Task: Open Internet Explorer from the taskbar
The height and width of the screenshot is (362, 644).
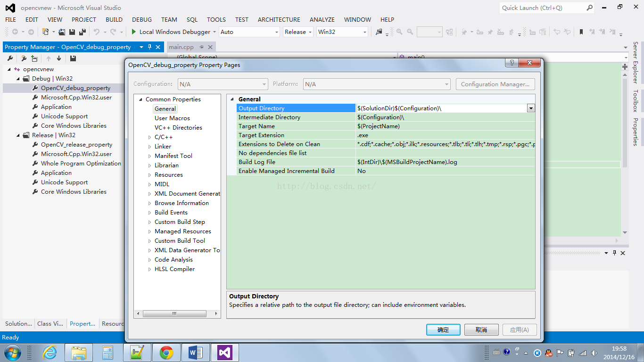Action: click(50, 352)
